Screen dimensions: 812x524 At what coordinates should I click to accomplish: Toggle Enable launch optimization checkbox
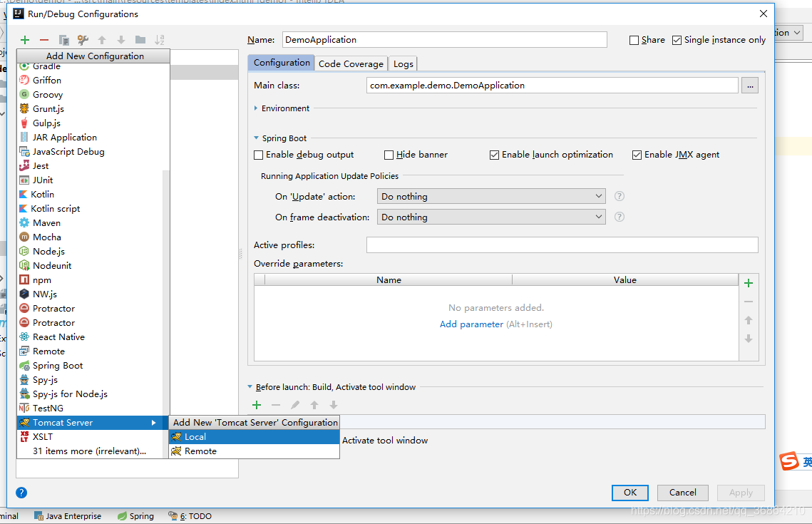(495, 155)
